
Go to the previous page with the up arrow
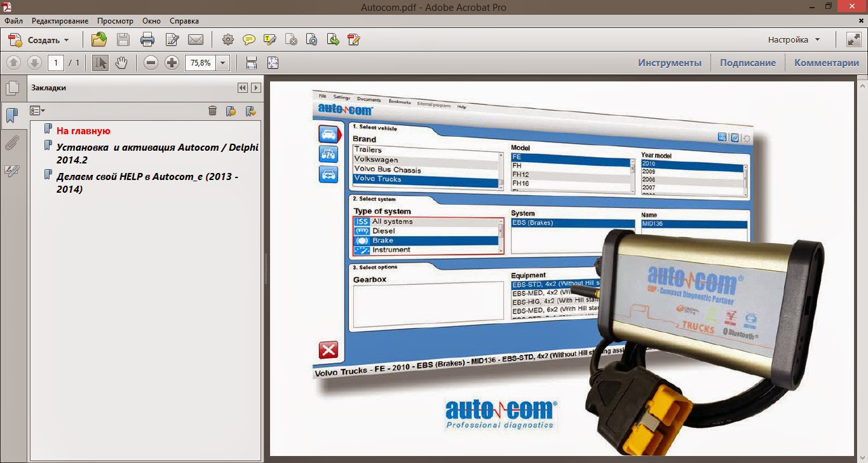tap(14, 63)
